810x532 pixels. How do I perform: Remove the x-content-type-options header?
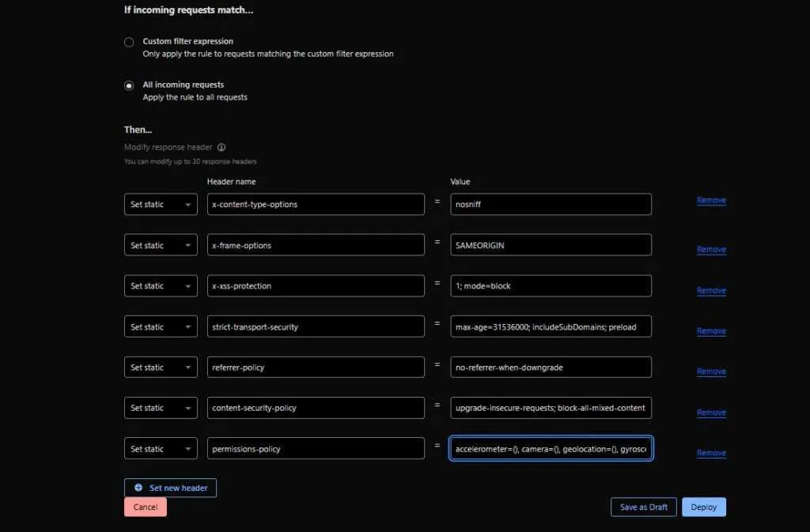click(x=711, y=200)
